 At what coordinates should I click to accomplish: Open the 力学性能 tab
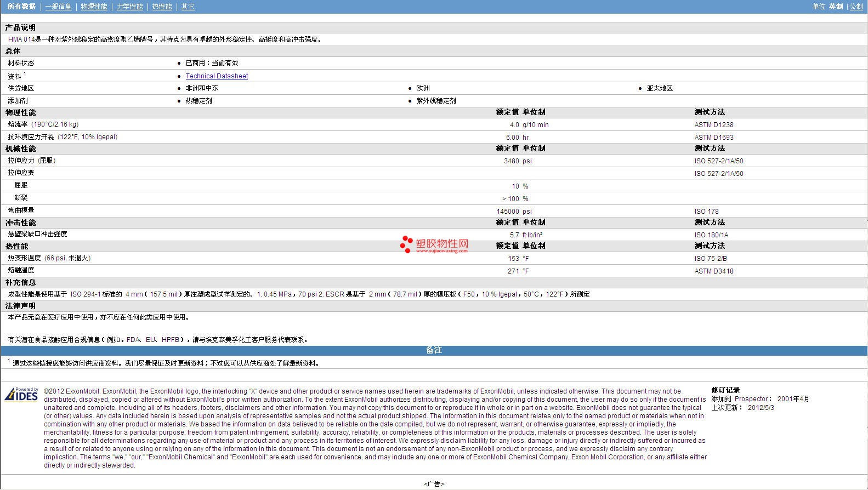(130, 7)
